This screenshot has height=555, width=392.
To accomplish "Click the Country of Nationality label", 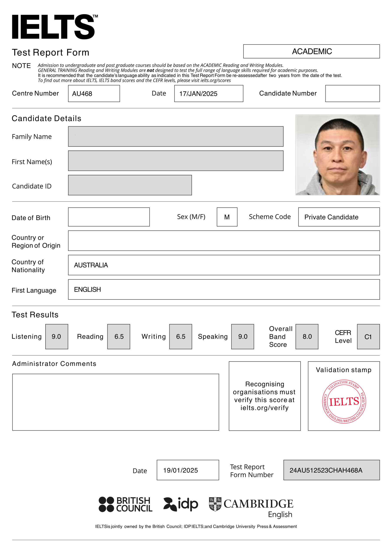I will click(x=28, y=266).
